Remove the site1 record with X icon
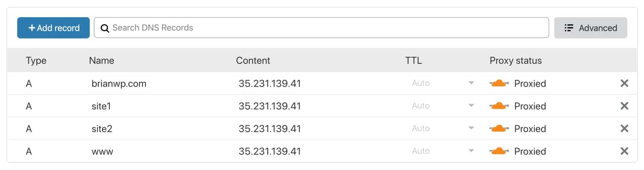The height and width of the screenshot is (170, 644). (624, 106)
